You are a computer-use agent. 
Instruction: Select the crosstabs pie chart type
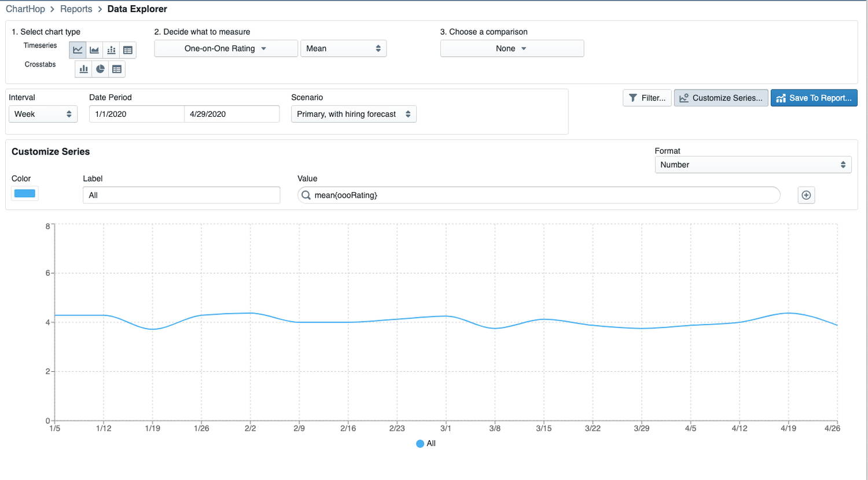[100, 69]
